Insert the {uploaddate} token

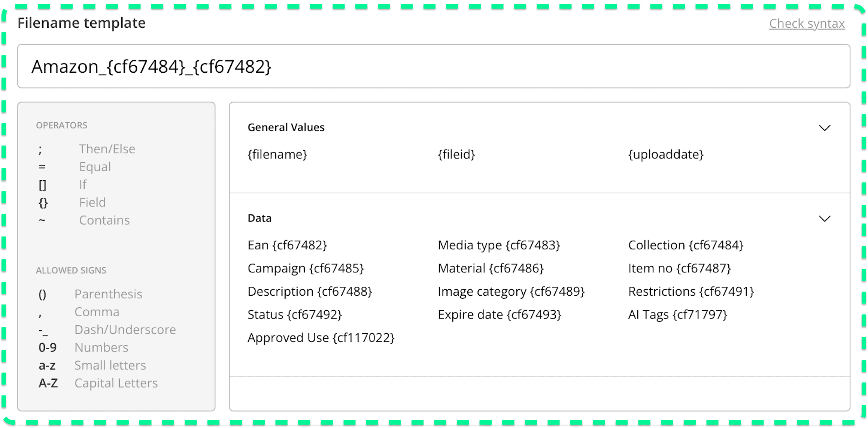665,154
